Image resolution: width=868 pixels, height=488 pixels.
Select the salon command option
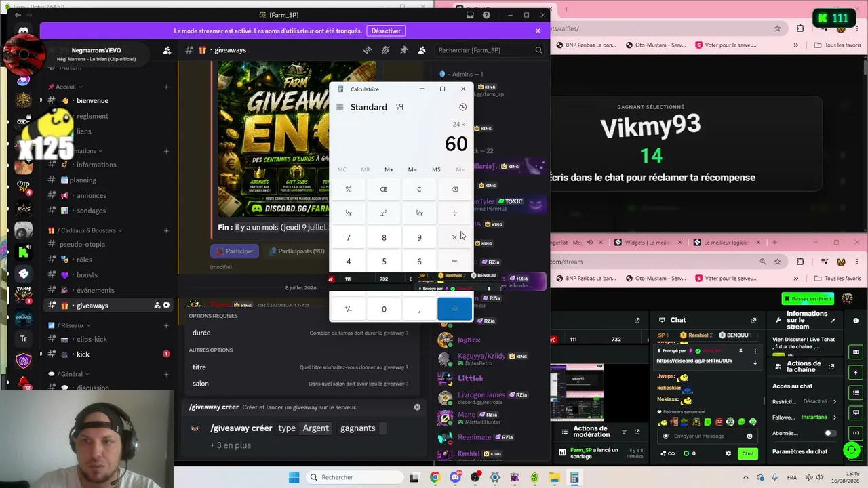tap(300, 384)
